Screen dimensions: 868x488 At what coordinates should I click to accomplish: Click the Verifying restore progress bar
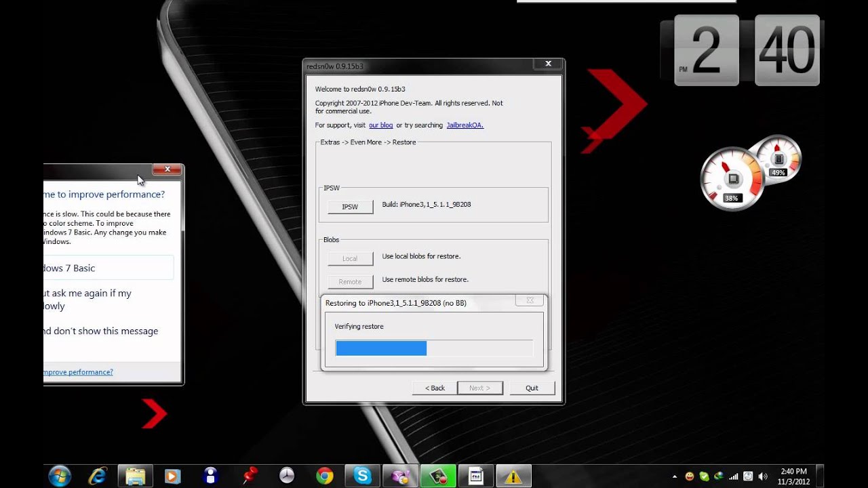pyautogui.click(x=434, y=348)
